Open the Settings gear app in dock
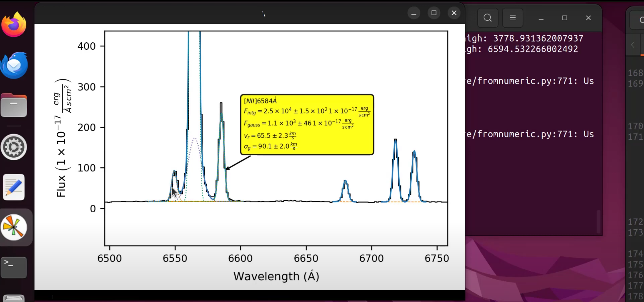Image resolution: width=644 pixels, height=302 pixels. 14,147
